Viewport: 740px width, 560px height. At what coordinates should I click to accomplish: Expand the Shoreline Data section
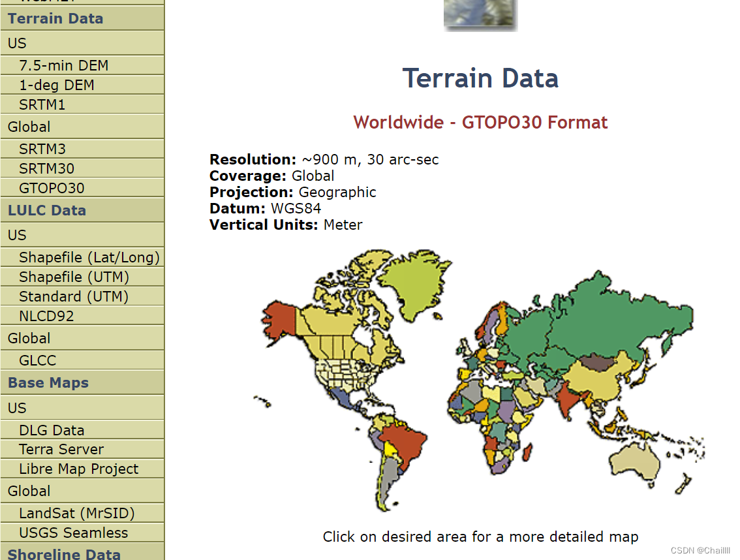63,554
